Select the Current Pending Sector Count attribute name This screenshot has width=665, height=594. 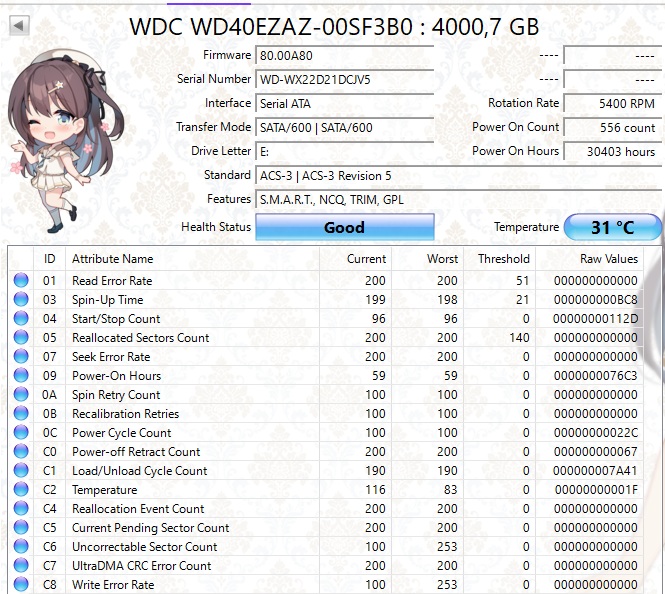151,528
